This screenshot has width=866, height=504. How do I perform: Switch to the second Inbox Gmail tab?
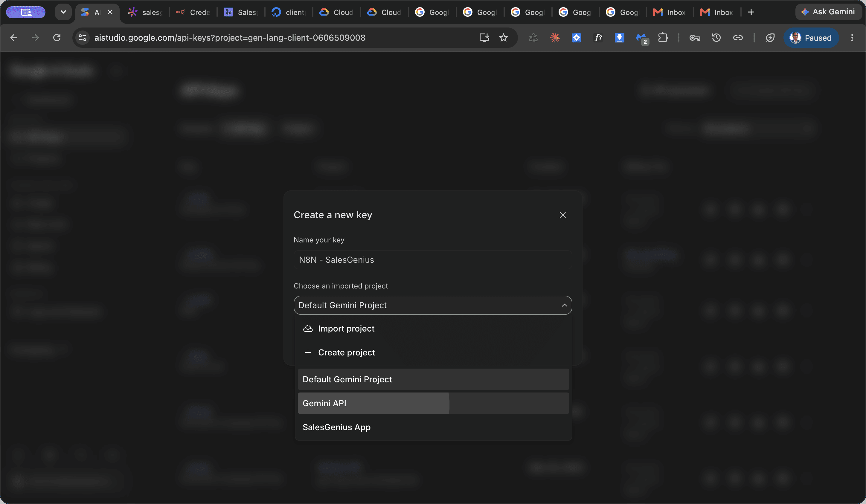tap(717, 12)
